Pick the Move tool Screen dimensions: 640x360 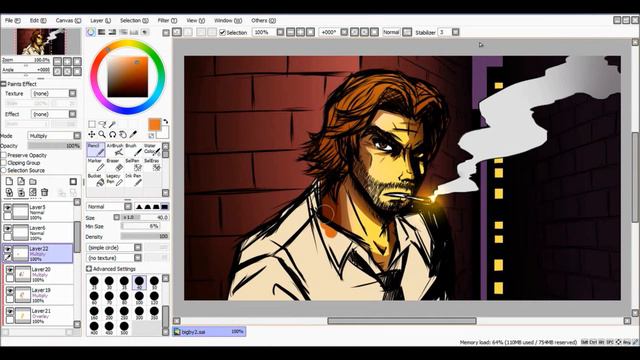point(91,134)
